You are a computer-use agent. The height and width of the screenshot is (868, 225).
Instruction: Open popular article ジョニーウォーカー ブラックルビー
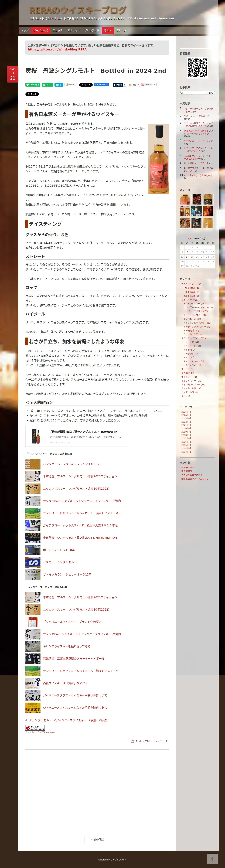tap(198, 110)
